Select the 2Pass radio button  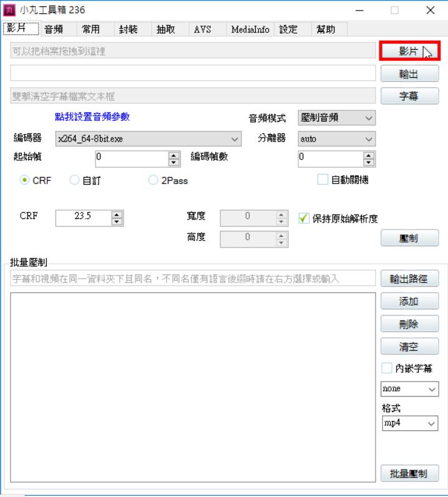pyautogui.click(x=153, y=180)
